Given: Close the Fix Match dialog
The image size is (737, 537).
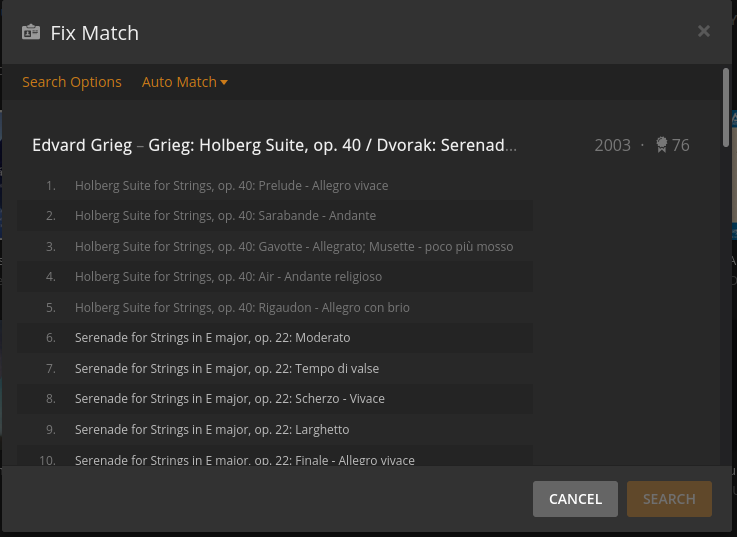Looking at the screenshot, I should coord(704,31).
